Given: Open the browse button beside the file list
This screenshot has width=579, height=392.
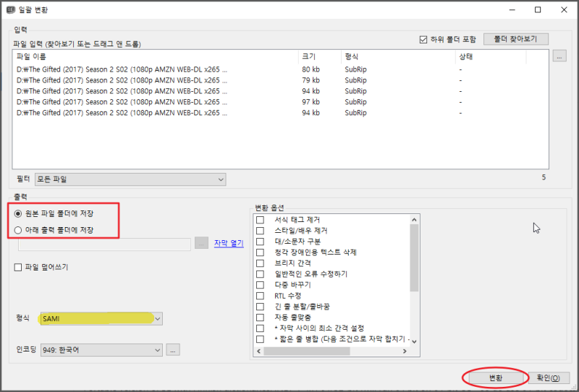Looking at the screenshot, I should (x=559, y=56).
